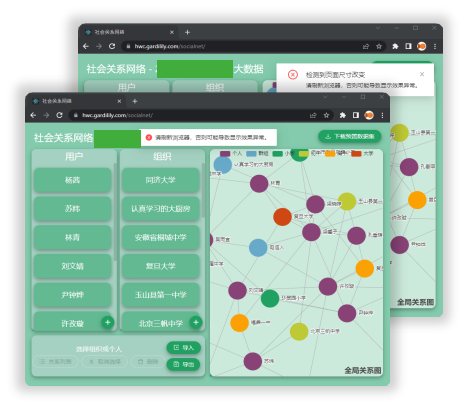Click the organization list scrollbar
The height and width of the screenshot is (409, 467).
pyautogui.click(x=203, y=190)
